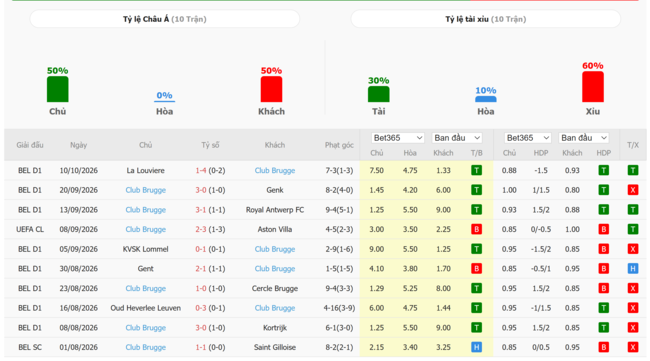
Task: Click the Ngày column header
Action: pyautogui.click(x=78, y=145)
